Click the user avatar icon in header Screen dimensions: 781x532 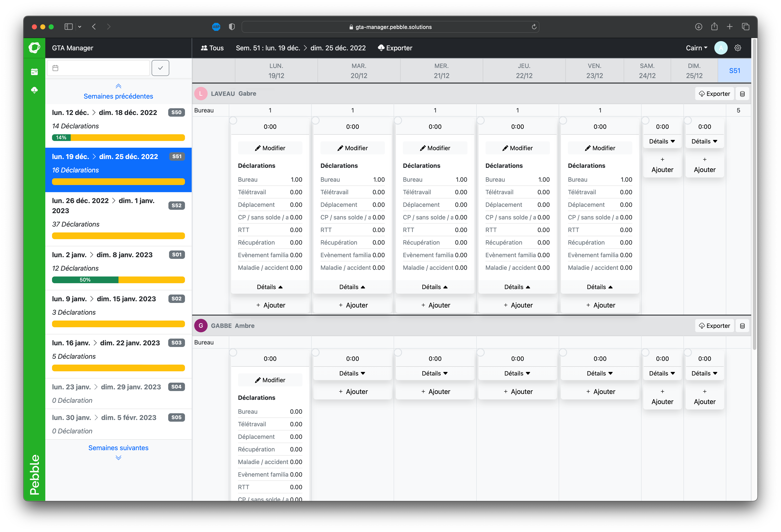tap(721, 48)
